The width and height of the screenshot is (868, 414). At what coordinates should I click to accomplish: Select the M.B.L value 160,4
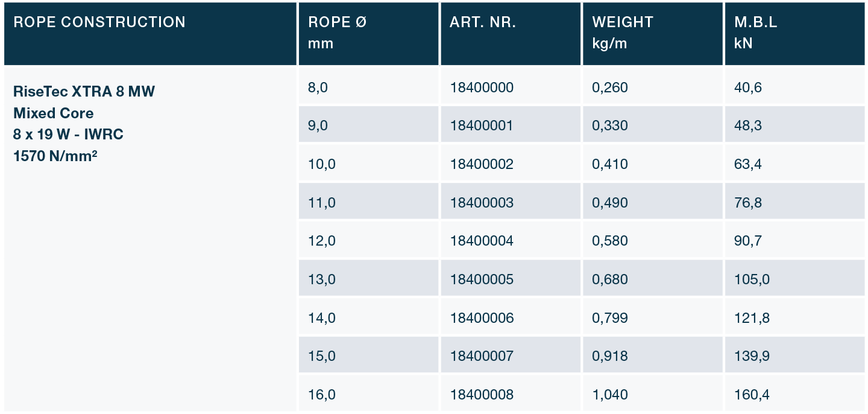752,395
